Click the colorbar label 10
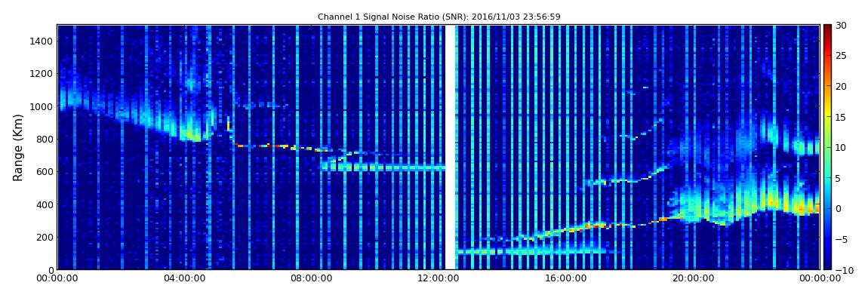868x307 pixels. (x=842, y=147)
